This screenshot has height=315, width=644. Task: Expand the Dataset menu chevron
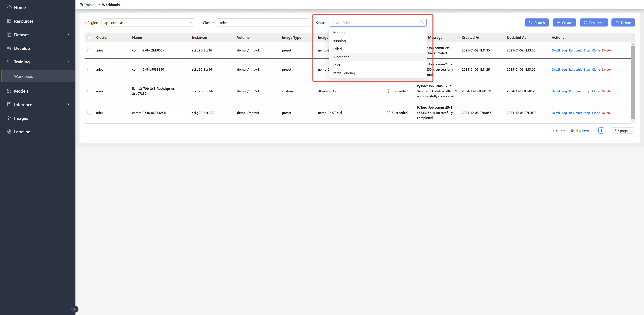(68, 35)
